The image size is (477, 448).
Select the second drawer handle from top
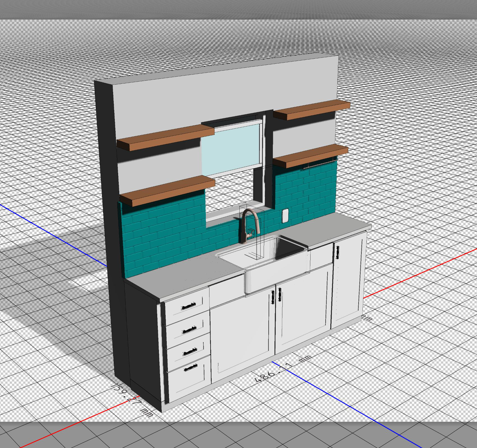189,330
